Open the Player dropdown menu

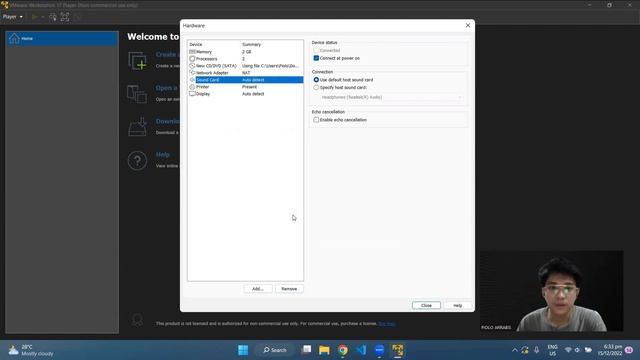tap(13, 17)
